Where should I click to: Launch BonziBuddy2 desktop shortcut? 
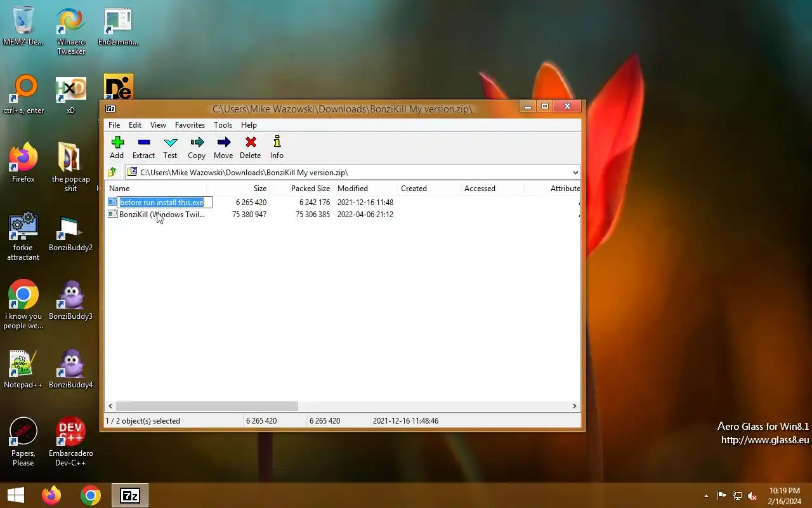tap(71, 232)
